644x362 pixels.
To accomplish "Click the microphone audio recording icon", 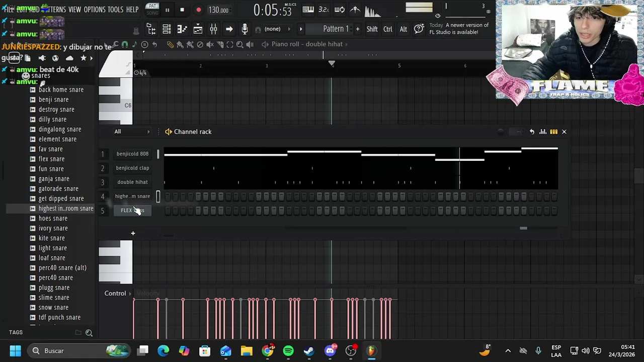I will pos(245,29).
